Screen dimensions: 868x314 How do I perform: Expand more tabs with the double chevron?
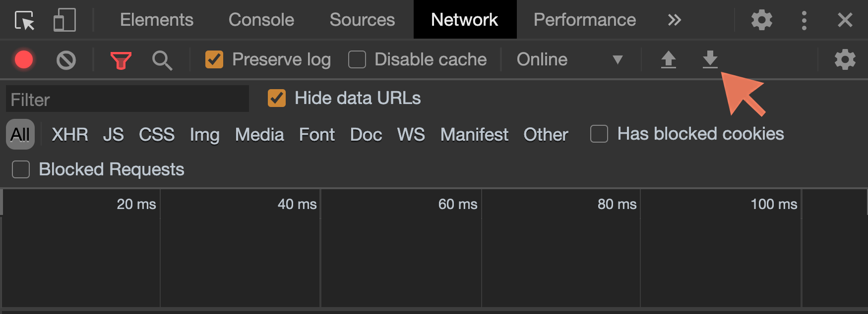click(674, 20)
